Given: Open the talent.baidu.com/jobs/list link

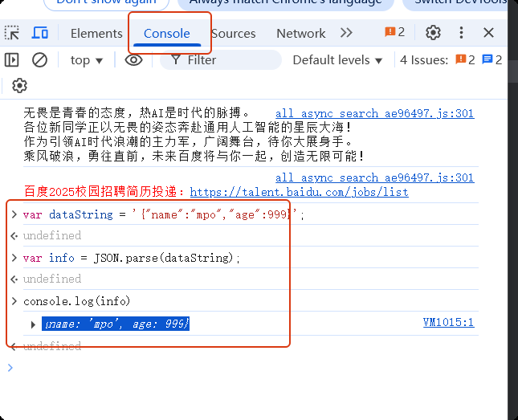Looking at the screenshot, I should 299,192.
